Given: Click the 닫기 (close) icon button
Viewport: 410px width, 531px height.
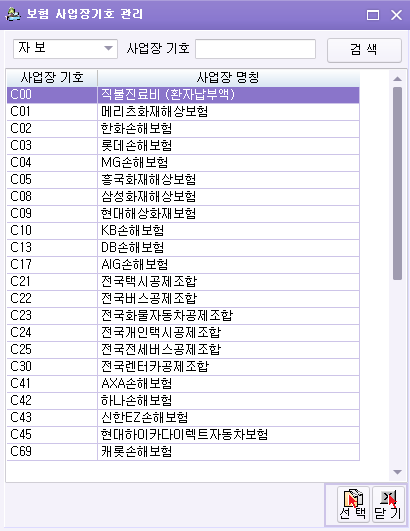Looking at the screenshot, I should (388, 505).
